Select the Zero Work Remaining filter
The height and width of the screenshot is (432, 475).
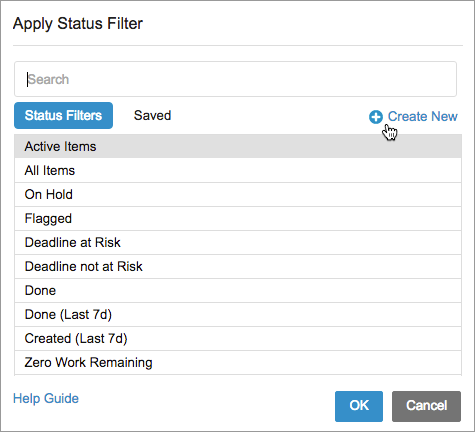[x=238, y=362]
